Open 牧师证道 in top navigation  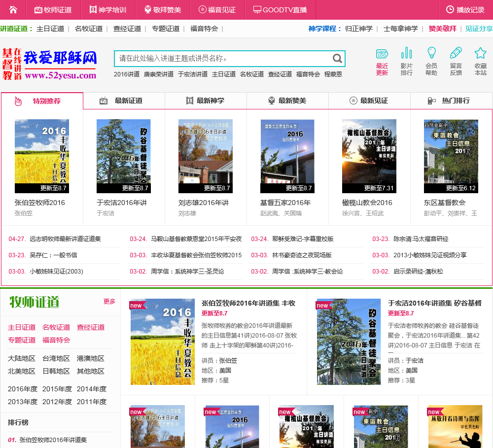[53, 10]
